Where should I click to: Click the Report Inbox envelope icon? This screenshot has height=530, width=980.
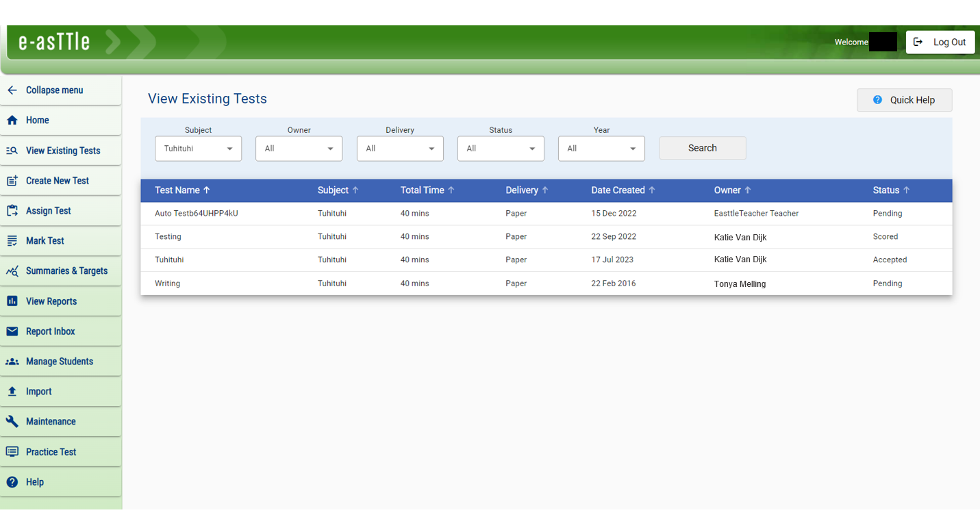(x=12, y=331)
